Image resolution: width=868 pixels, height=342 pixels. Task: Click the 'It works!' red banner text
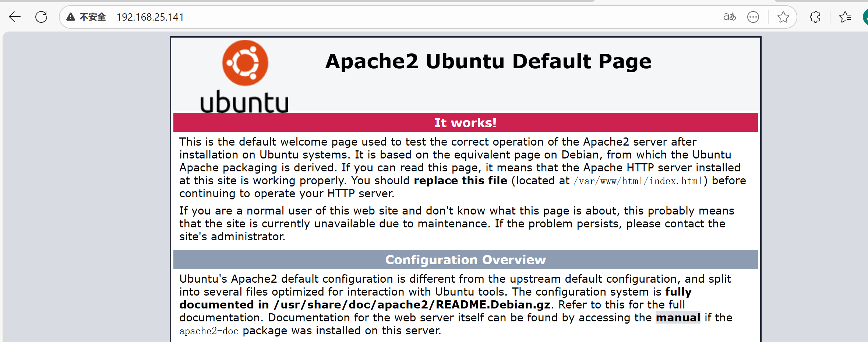(x=465, y=123)
